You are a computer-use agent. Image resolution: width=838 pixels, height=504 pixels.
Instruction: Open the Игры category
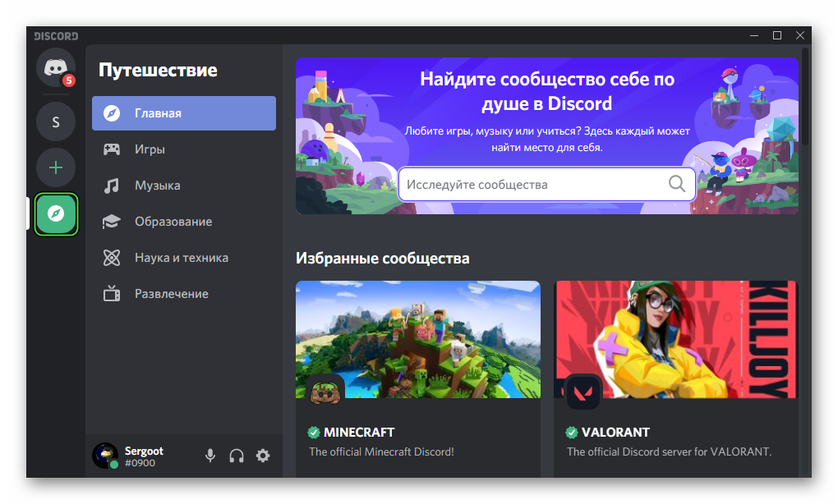[184, 149]
